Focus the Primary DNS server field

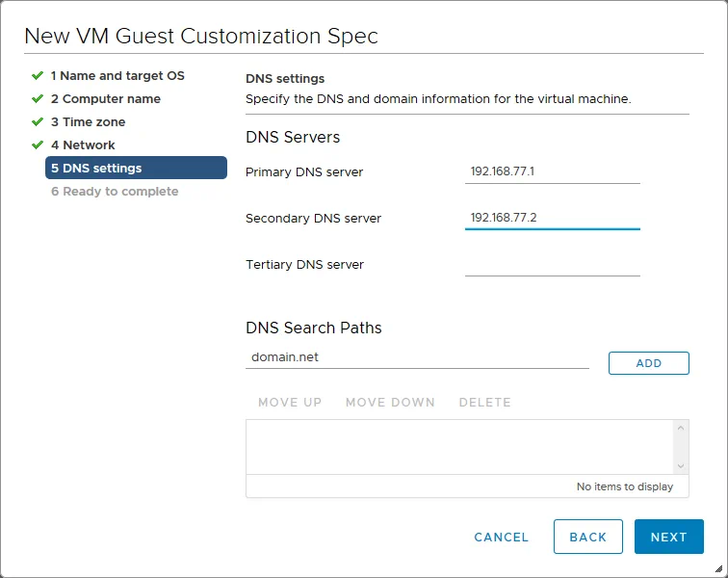[x=552, y=172]
